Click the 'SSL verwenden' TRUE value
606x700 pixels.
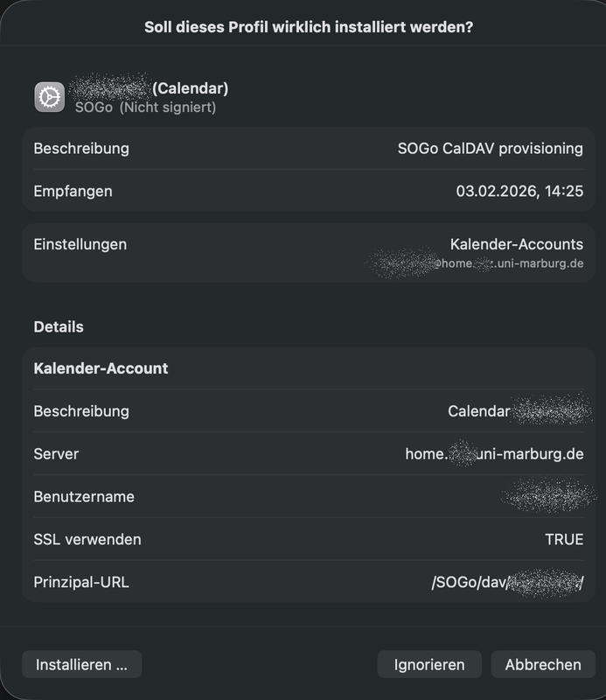pos(562,540)
